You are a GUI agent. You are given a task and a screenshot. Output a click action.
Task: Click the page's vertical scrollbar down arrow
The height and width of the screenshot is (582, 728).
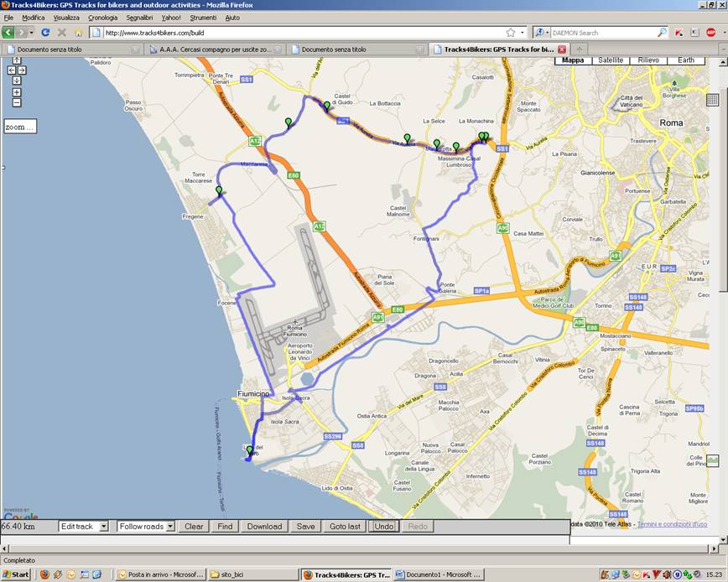723,539
